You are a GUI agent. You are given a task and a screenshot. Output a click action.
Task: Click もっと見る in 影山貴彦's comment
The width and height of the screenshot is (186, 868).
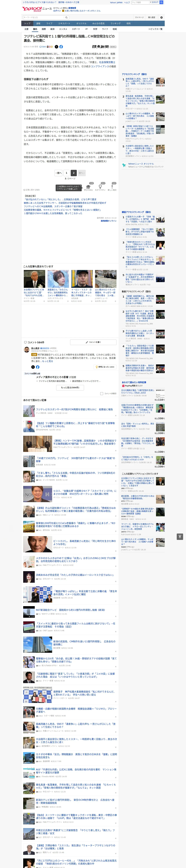coord(48,361)
